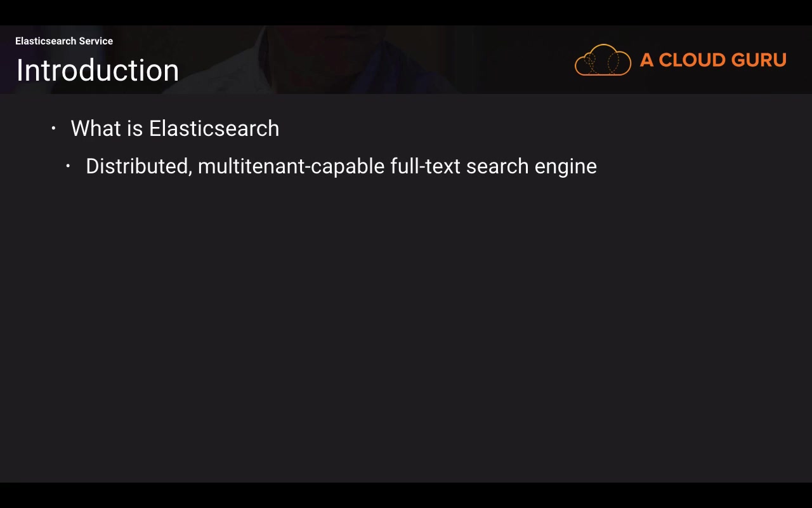The width and height of the screenshot is (812, 508).
Task: Click the word "Service" in the header label
Action: click(96, 41)
